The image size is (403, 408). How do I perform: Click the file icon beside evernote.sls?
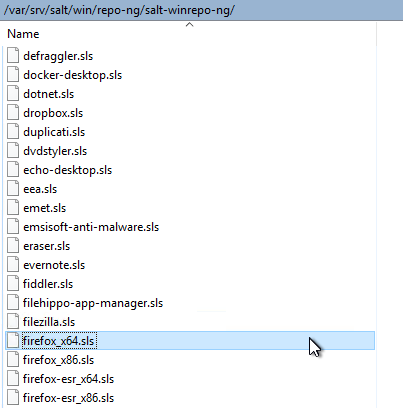pos(13,264)
